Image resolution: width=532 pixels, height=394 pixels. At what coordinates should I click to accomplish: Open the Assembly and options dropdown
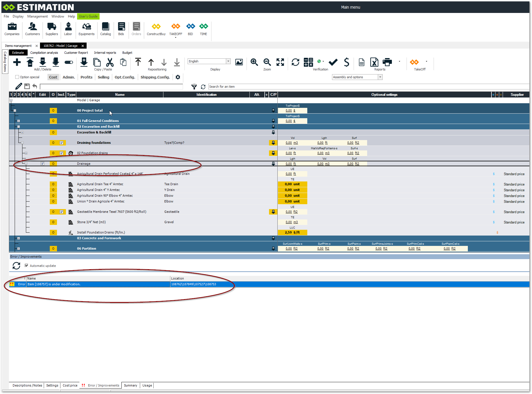coord(380,77)
